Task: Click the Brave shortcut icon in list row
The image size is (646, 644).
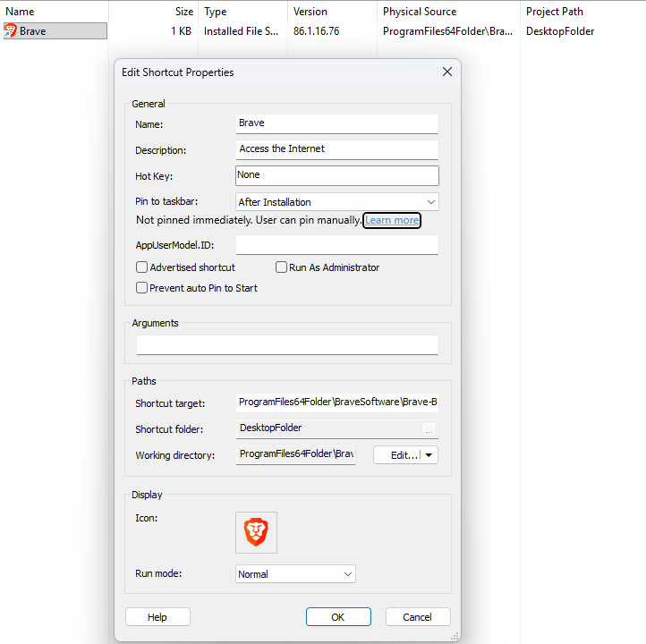Action: (11, 31)
